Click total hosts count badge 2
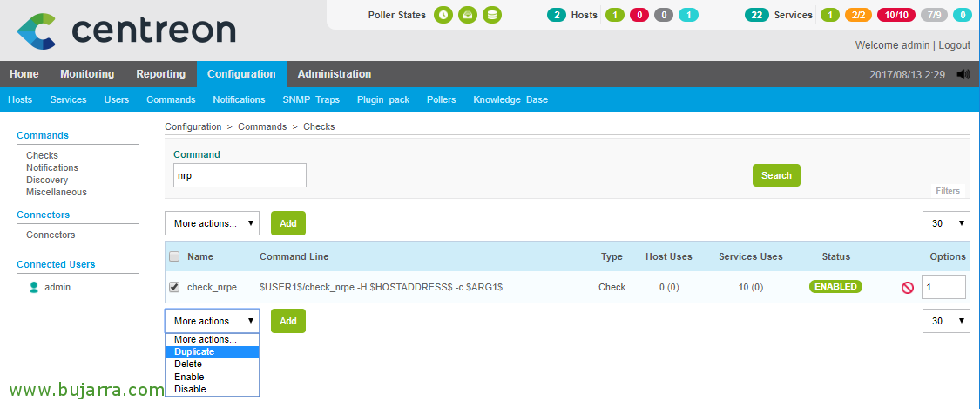Viewport: 980px width, 409px height. 557,15
